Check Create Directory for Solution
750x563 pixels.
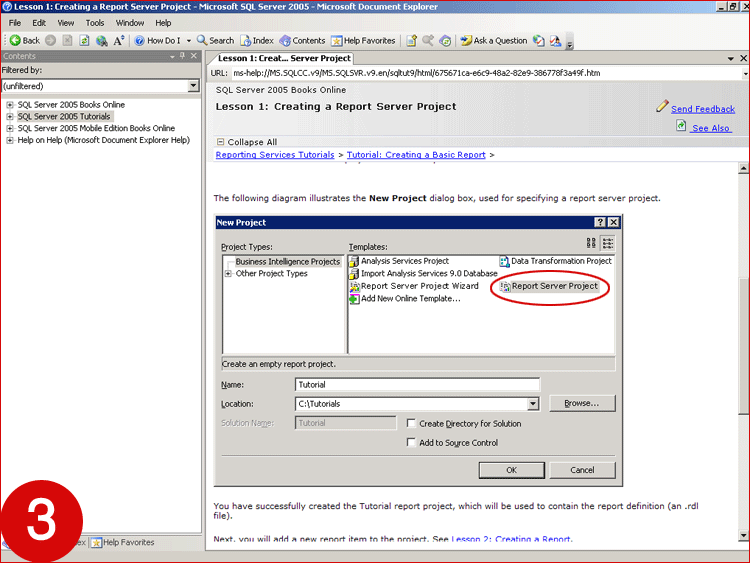pos(411,423)
